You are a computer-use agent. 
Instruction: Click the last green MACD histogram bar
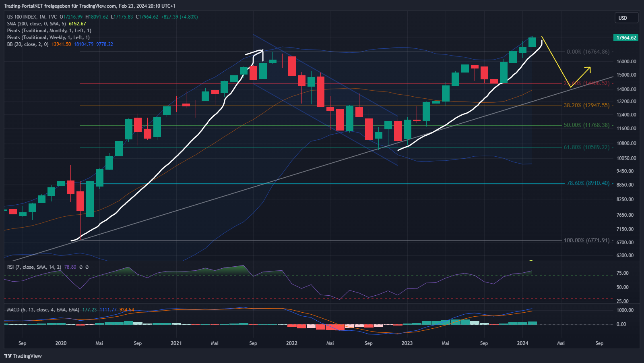(x=532, y=323)
